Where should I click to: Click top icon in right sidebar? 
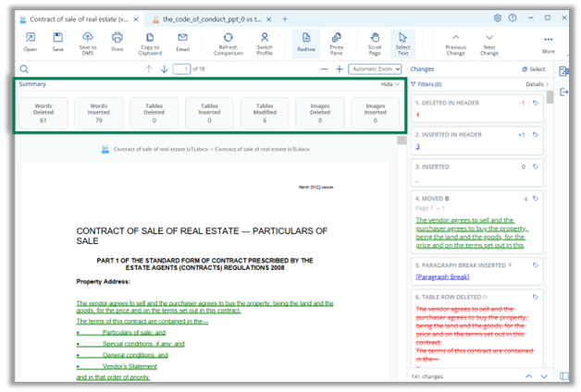click(563, 71)
